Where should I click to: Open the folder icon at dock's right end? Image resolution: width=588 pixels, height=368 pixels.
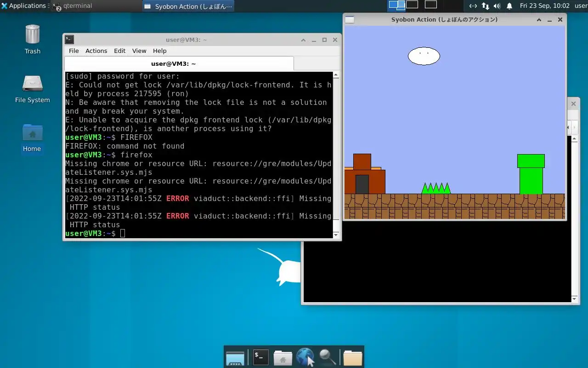pos(352,357)
